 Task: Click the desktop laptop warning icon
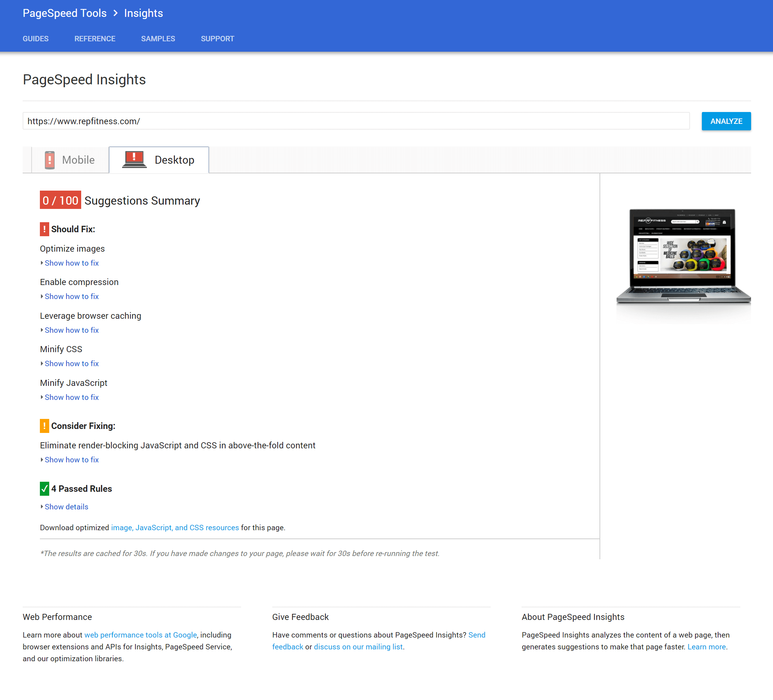click(134, 159)
